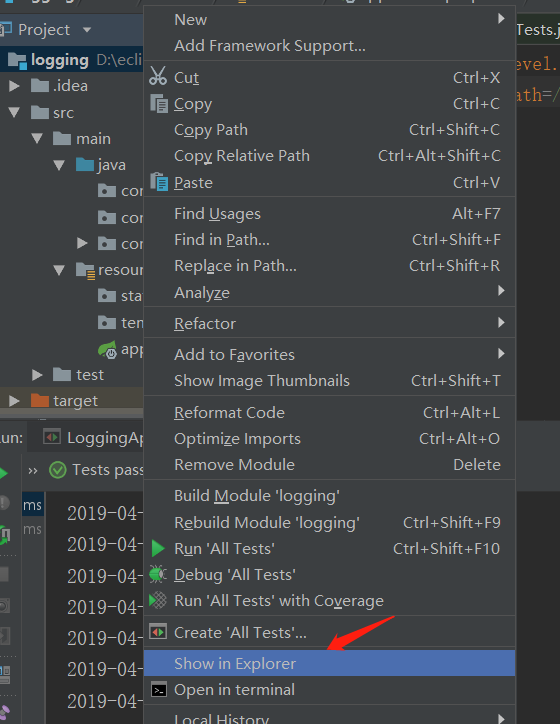The height and width of the screenshot is (724, 560).
Task: Choose Find in Path
Action: click(330, 239)
